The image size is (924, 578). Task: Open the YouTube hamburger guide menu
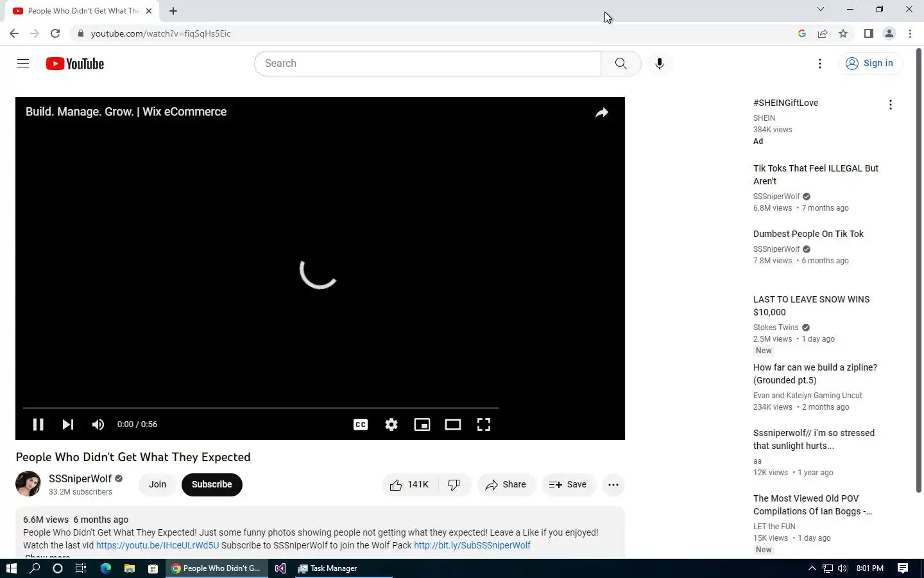point(23,63)
